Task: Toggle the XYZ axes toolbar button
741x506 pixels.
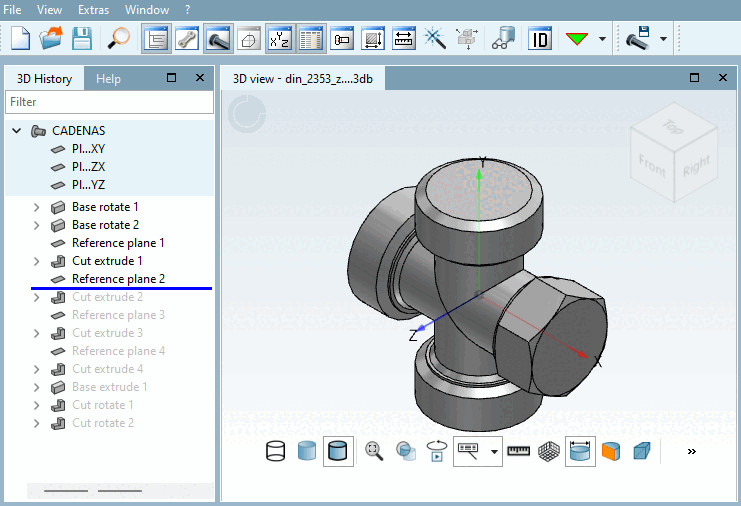Action: (280, 39)
